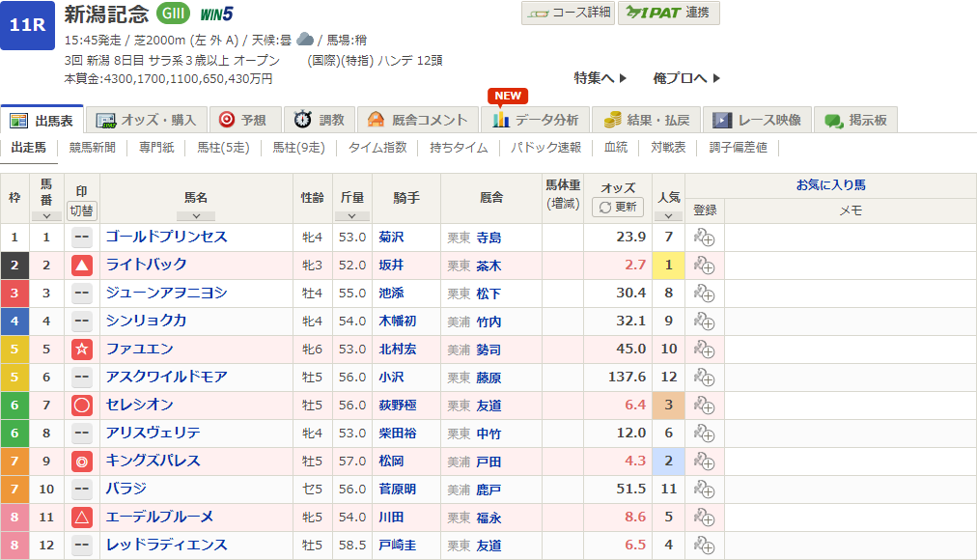Refresh odds with the 更新 button

tap(618, 207)
